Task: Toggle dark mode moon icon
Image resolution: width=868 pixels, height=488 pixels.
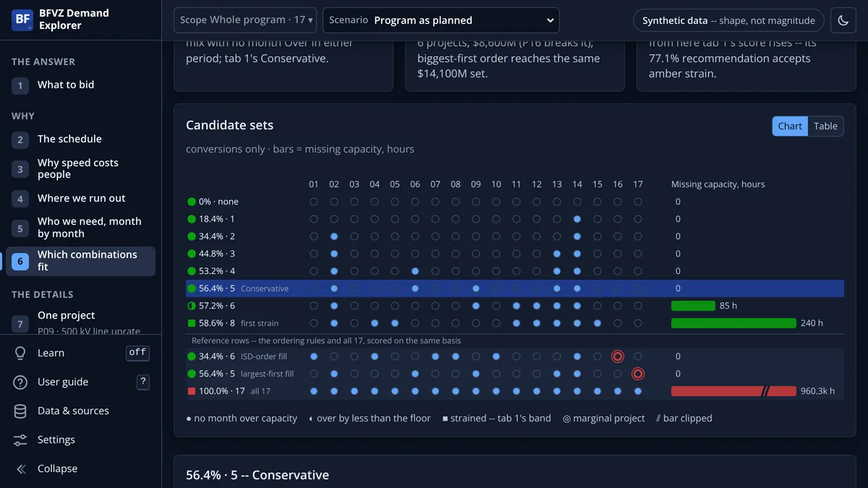Action: pyautogui.click(x=843, y=20)
